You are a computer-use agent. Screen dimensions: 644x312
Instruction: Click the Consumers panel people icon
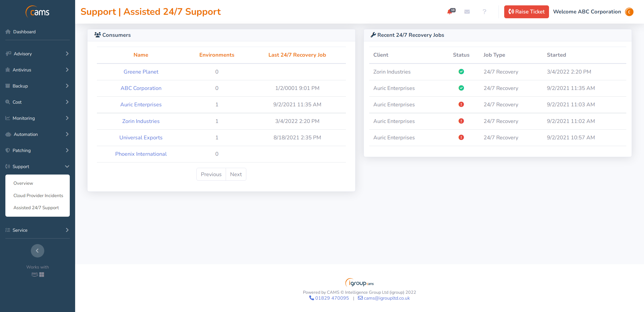[x=97, y=35]
